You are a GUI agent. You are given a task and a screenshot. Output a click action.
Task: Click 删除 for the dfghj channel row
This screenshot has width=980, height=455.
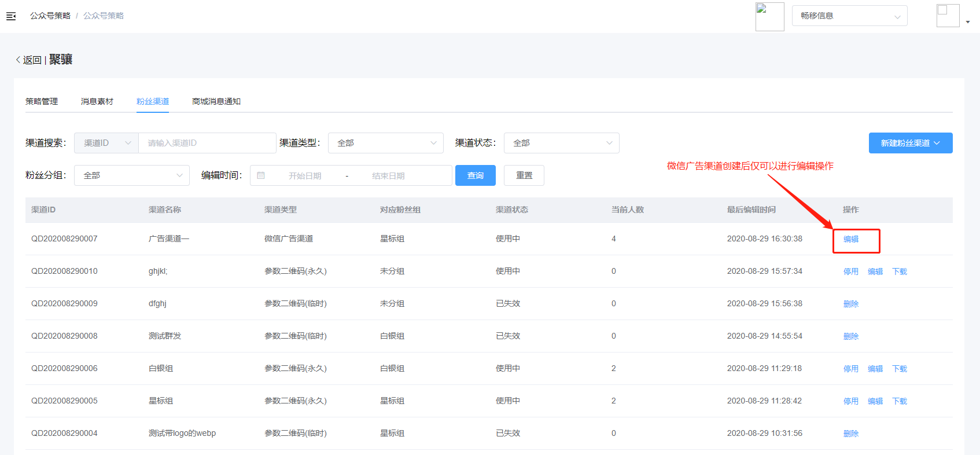(x=850, y=304)
